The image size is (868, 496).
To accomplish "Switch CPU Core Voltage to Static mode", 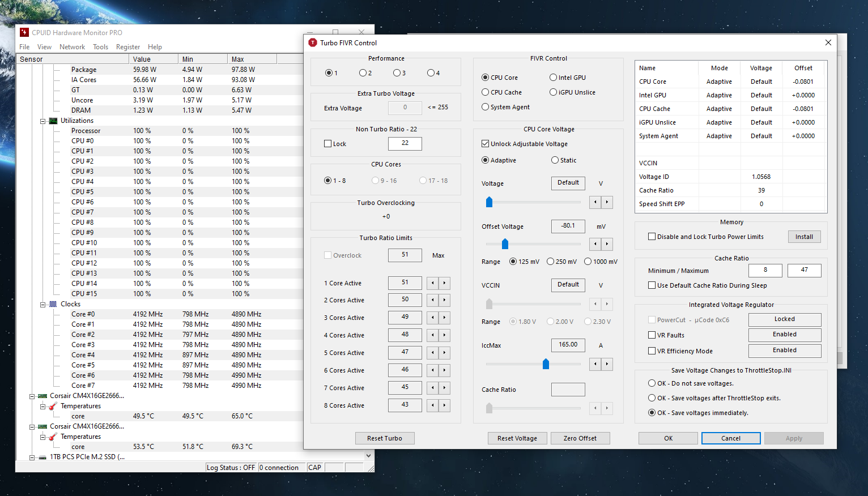I will [x=555, y=160].
